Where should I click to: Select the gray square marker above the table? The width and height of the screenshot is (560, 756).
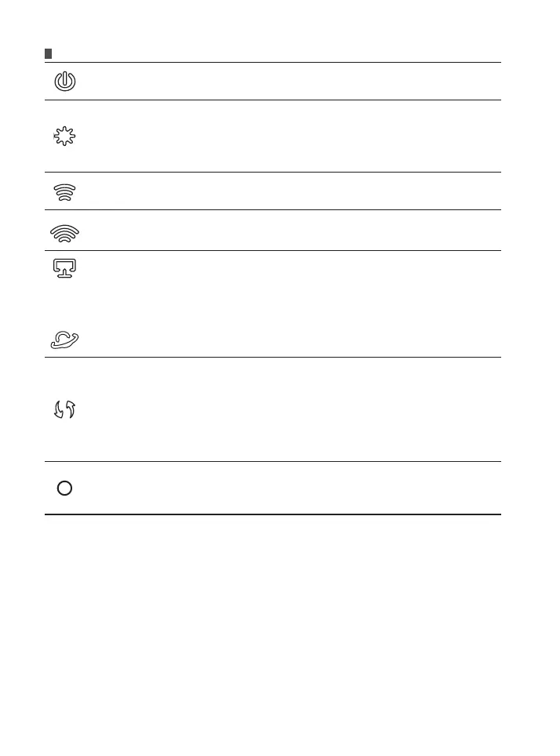click(48, 54)
